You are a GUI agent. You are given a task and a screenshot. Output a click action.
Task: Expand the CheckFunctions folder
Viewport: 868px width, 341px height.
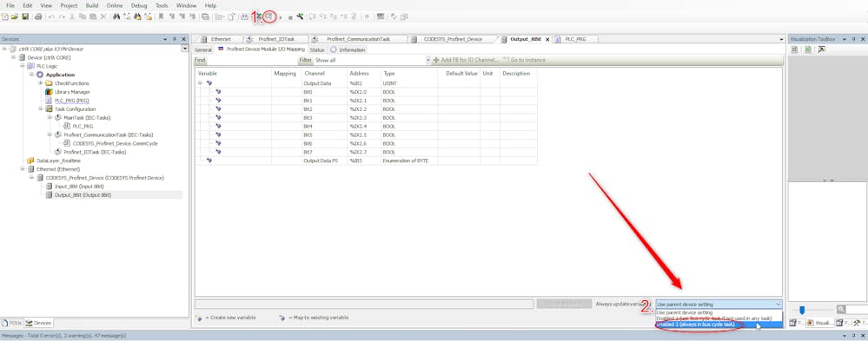41,83
